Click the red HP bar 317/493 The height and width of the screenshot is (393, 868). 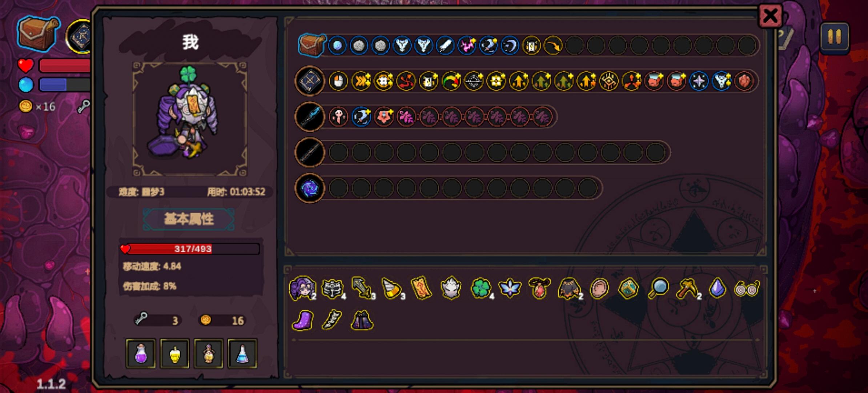pos(190,249)
